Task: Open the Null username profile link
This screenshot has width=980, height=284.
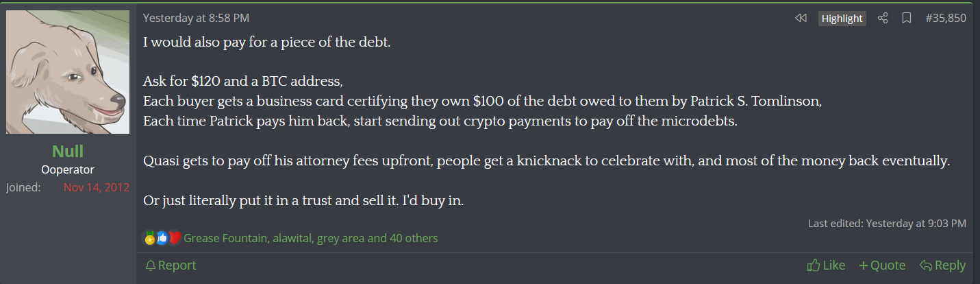Action: pos(68,152)
